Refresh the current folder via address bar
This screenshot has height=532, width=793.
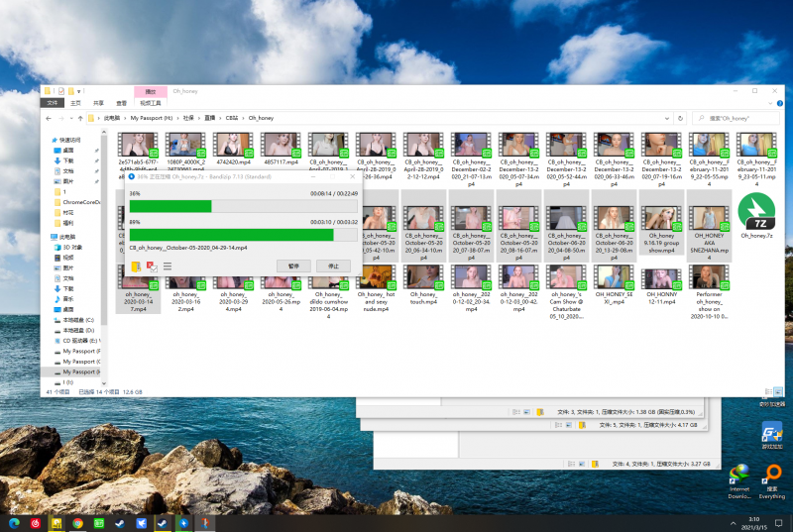pyautogui.click(x=678, y=118)
